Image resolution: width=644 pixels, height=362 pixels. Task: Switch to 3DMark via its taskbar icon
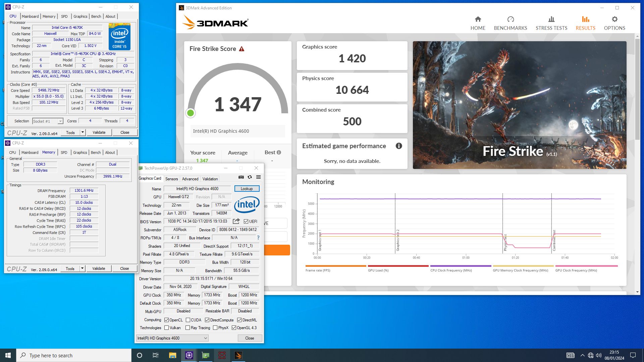coord(238,355)
